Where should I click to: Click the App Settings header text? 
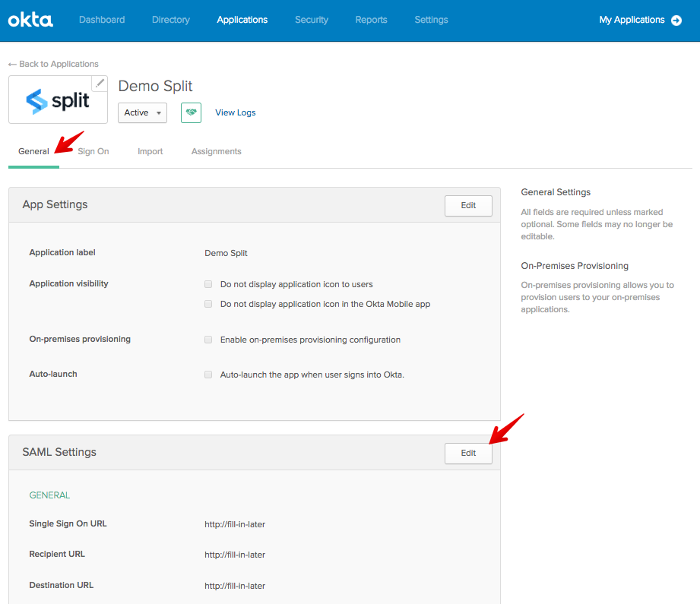tap(55, 204)
